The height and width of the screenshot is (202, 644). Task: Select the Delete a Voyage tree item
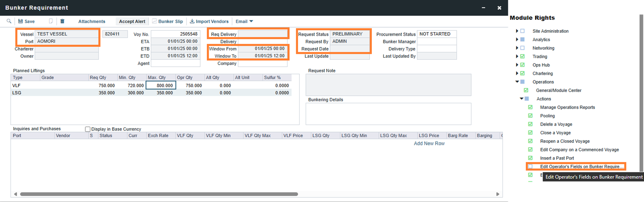(x=556, y=124)
